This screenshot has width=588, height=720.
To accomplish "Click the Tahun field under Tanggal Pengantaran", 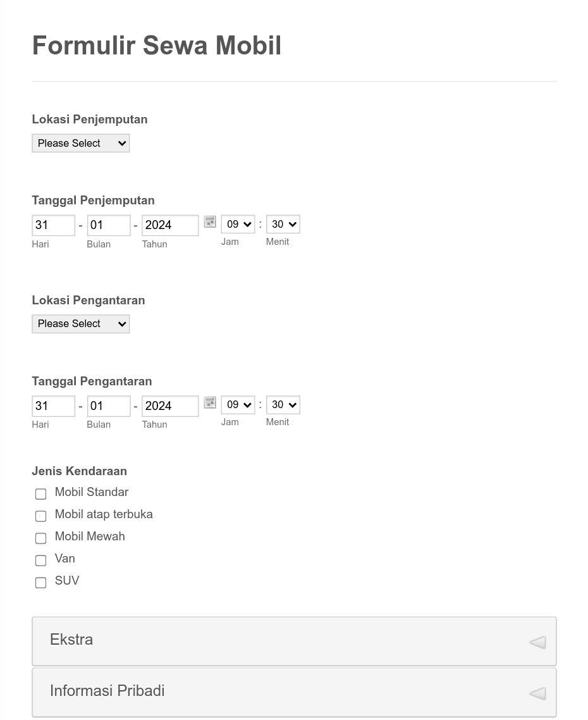I will (169, 406).
